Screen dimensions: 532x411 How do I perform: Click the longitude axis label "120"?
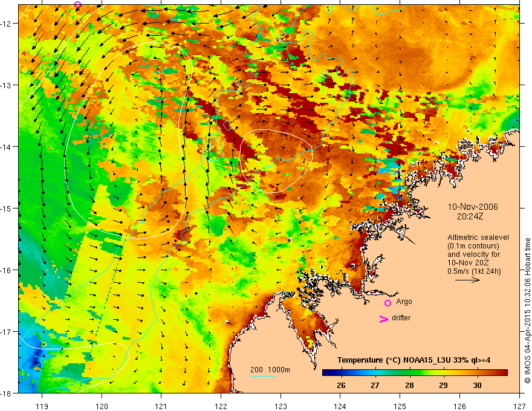click(x=102, y=407)
